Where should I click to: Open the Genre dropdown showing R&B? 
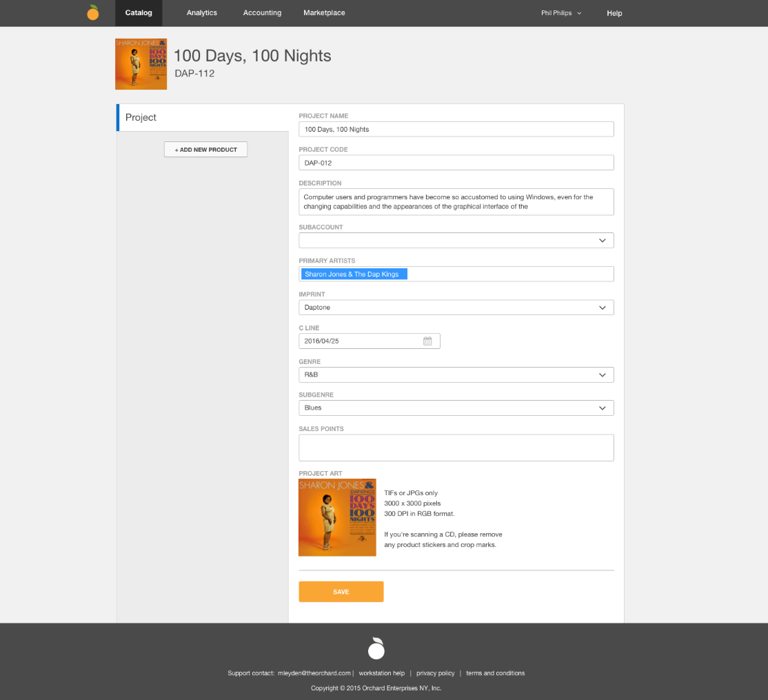coord(456,374)
